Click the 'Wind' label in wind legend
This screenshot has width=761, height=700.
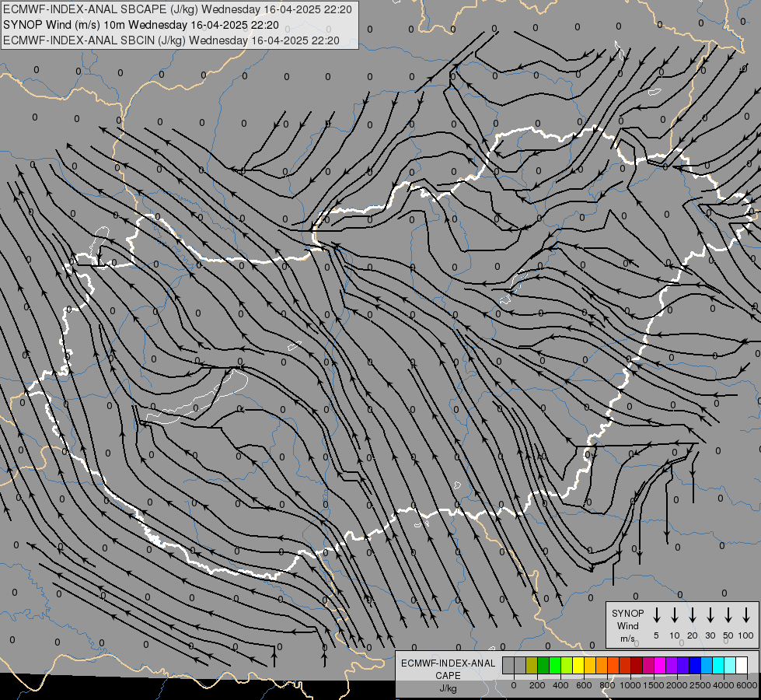(627, 625)
